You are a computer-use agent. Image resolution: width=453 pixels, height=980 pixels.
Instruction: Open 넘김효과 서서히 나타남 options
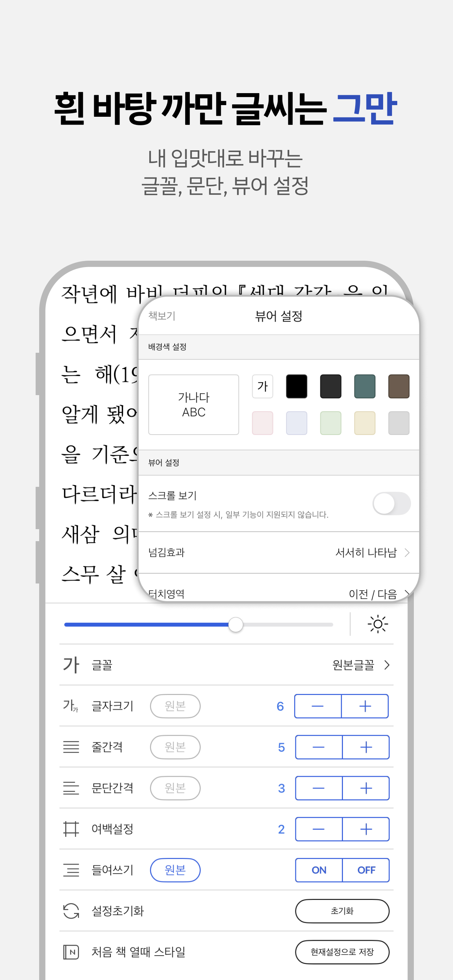click(x=279, y=552)
